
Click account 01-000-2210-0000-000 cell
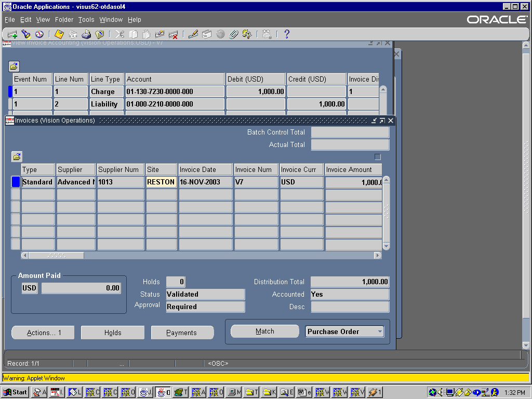pyautogui.click(x=175, y=104)
